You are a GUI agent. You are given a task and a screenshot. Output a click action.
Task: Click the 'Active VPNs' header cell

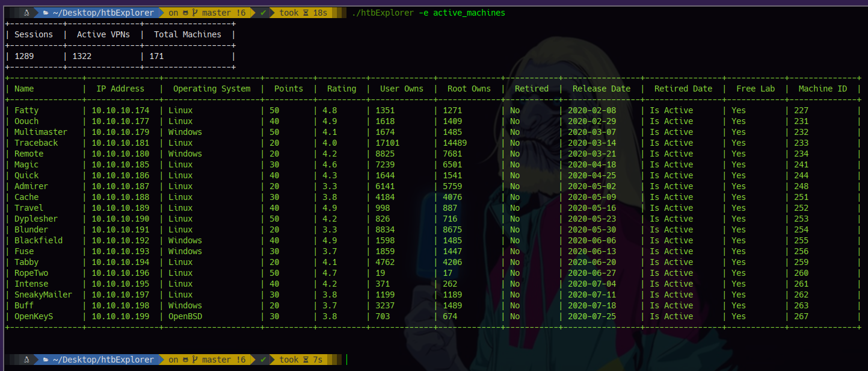(103, 34)
